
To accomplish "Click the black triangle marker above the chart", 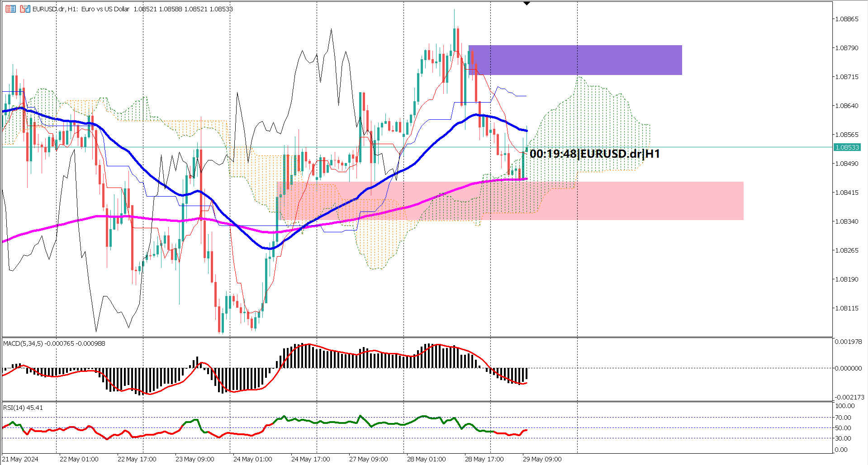I will [x=526, y=3].
